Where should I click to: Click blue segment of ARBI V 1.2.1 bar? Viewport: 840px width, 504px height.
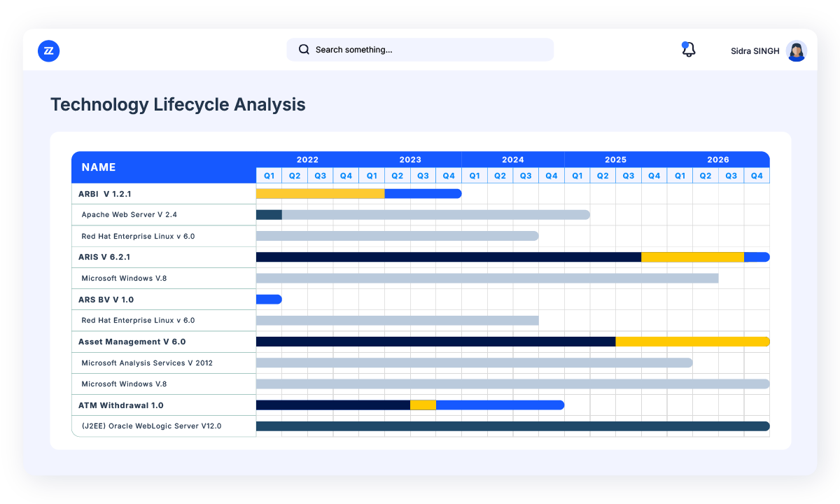pyautogui.click(x=423, y=194)
